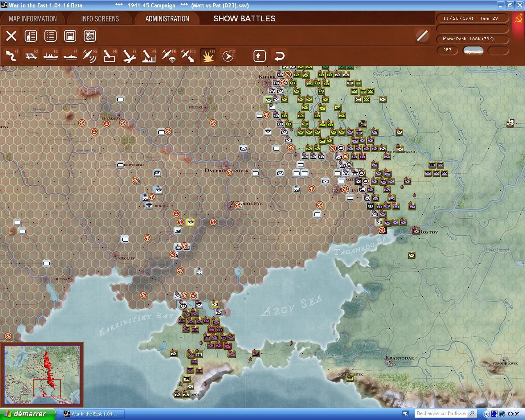Select the F10 air transfer mode
This screenshot has width=525, height=420.
point(188,56)
